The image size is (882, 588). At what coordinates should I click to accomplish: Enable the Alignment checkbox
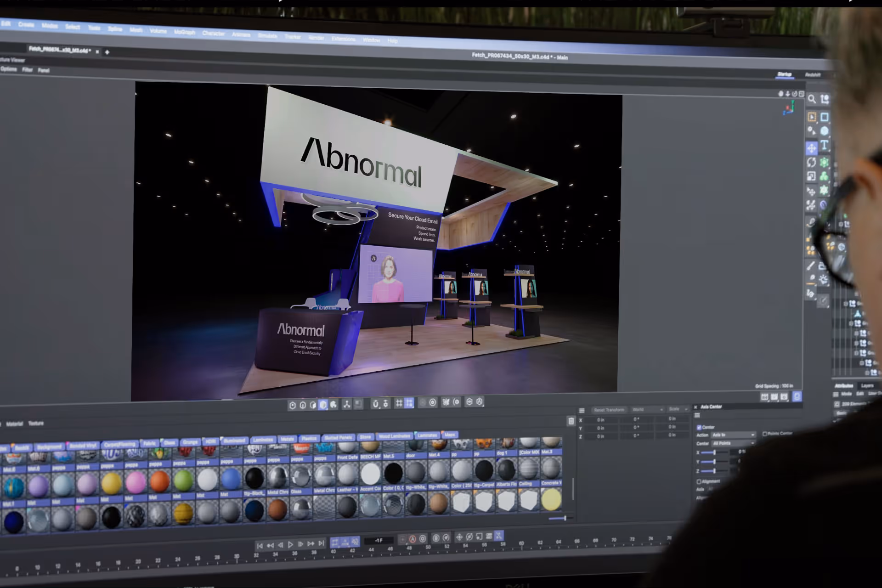(699, 481)
